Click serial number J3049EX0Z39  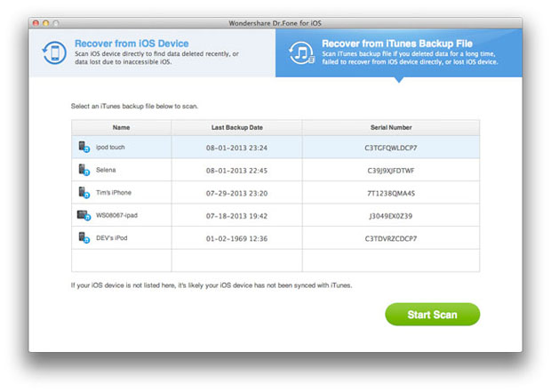391,216
